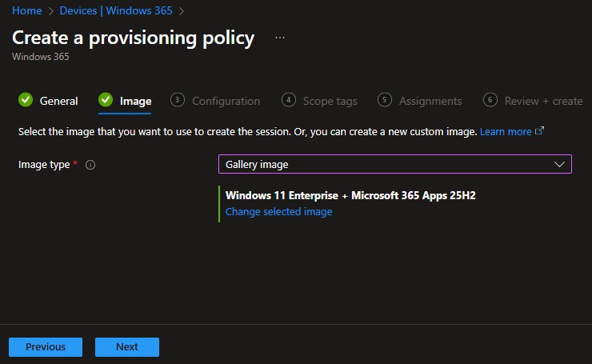The height and width of the screenshot is (364, 592).
Task: Select the Scope tags tab
Action: [x=330, y=101]
